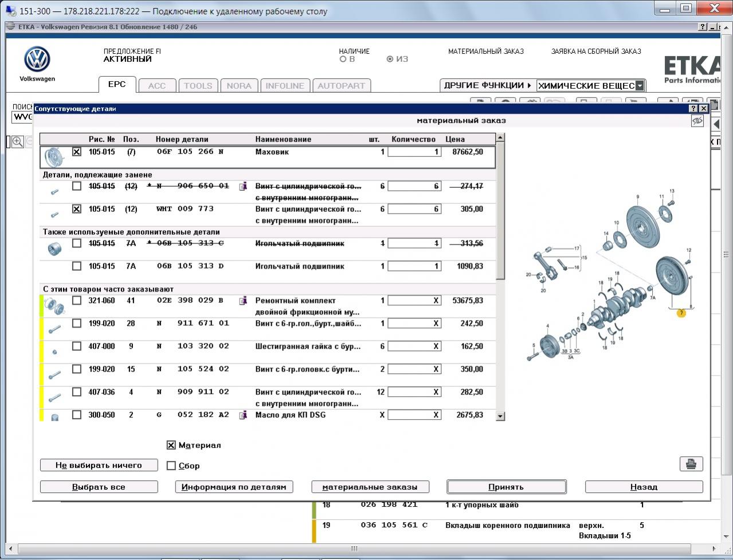Click the quantity field for N 105 524 02
Screen dimensions: 733x560
414,369
